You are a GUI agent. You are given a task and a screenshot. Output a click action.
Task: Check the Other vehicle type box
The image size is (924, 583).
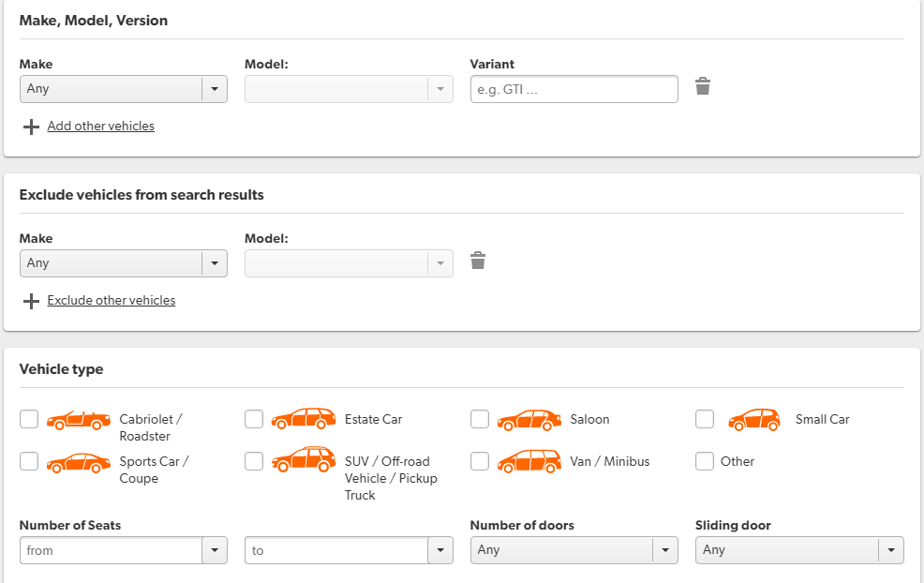[x=705, y=461]
